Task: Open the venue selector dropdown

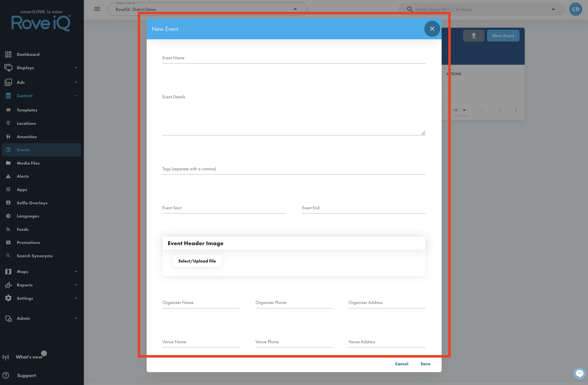Action: pos(207,9)
